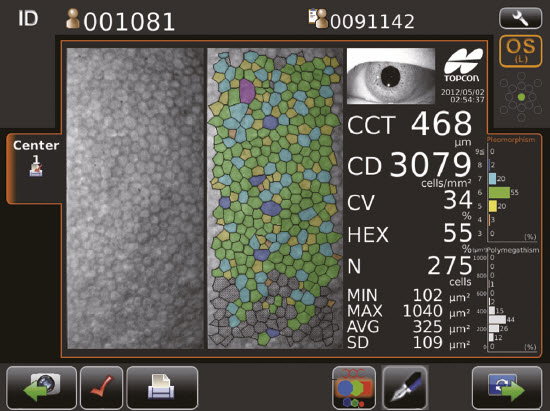
Task: Print results using the printer button
Action: pyautogui.click(x=162, y=388)
